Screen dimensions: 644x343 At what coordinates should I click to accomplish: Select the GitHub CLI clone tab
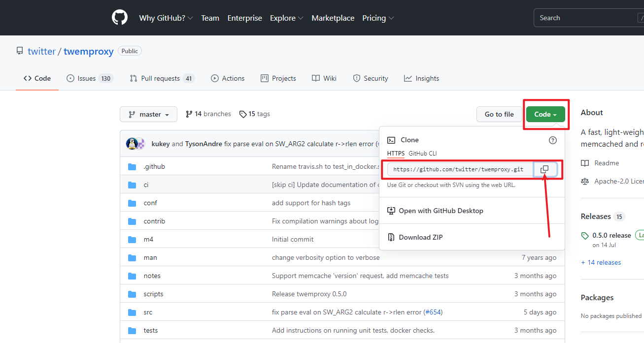tap(423, 154)
